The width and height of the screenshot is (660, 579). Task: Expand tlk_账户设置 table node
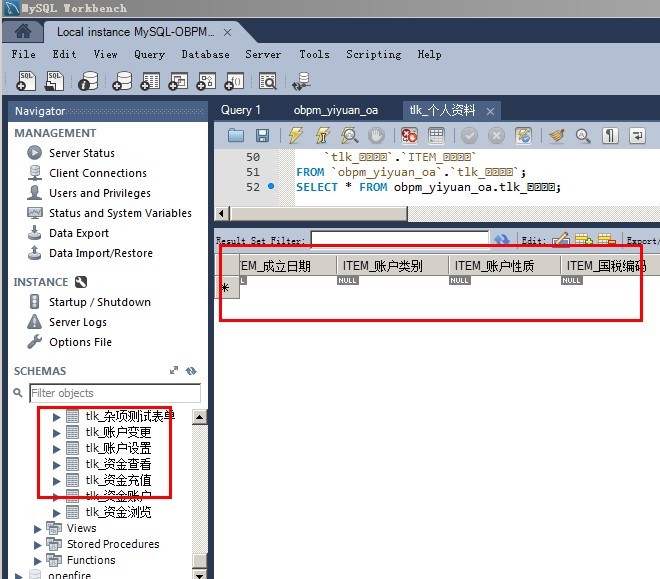pos(56,449)
